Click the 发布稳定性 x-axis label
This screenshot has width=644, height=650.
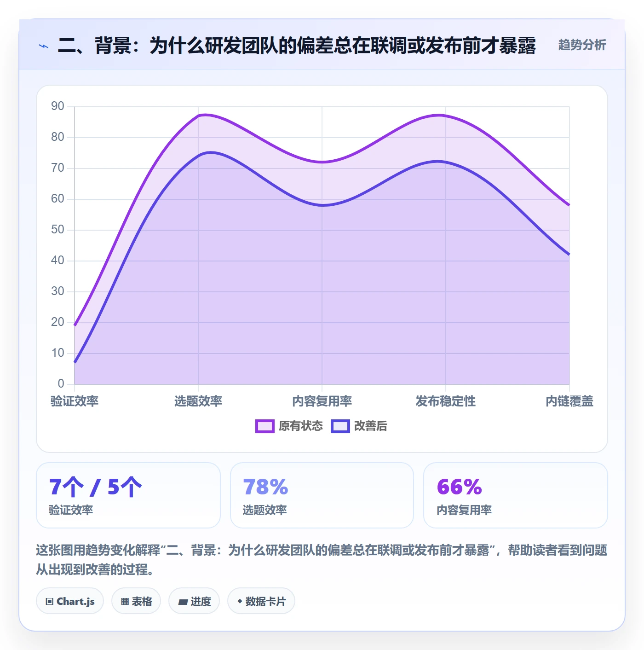[x=446, y=401]
